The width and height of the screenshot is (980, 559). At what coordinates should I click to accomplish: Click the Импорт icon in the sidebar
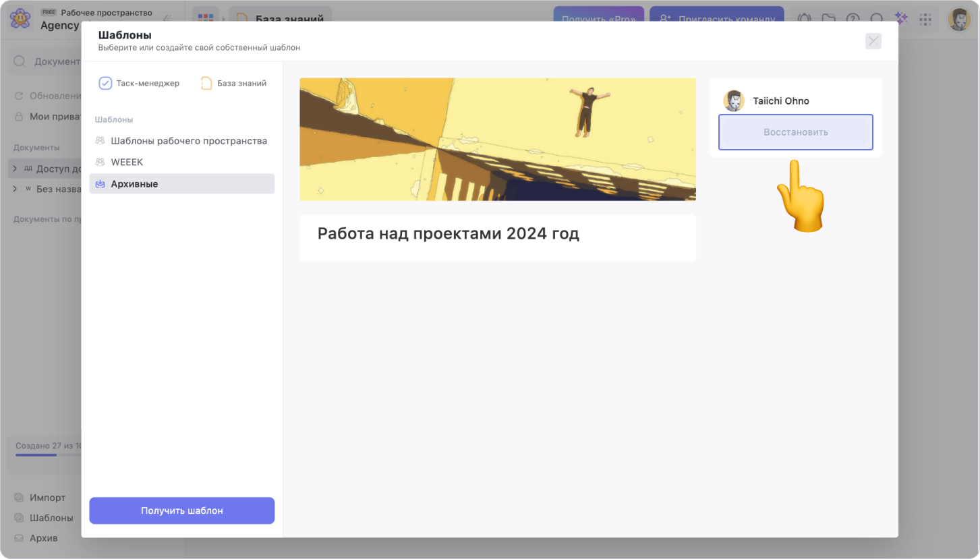click(19, 498)
